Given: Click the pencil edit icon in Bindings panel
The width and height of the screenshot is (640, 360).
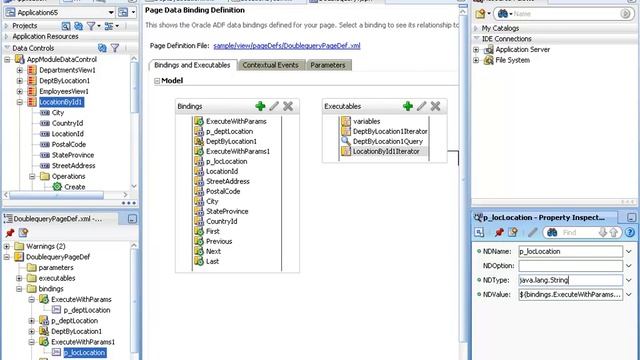Looking at the screenshot, I should pyautogui.click(x=274, y=106).
